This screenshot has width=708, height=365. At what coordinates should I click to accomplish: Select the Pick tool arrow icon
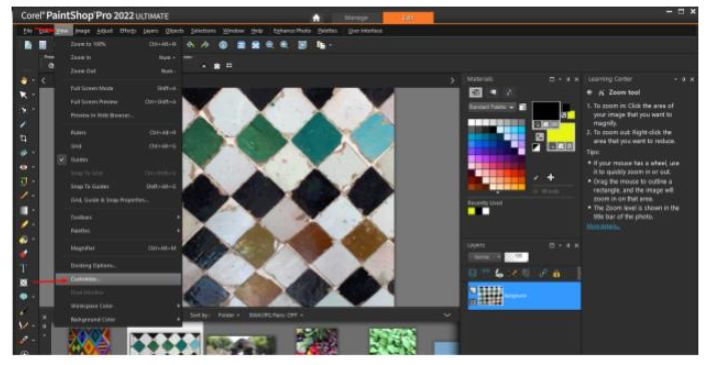23,95
